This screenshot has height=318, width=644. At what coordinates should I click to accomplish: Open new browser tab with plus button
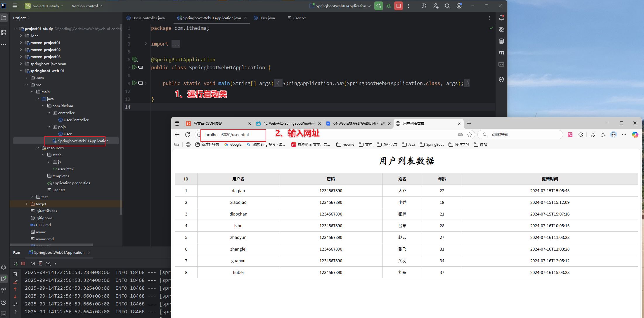coord(469,124)
